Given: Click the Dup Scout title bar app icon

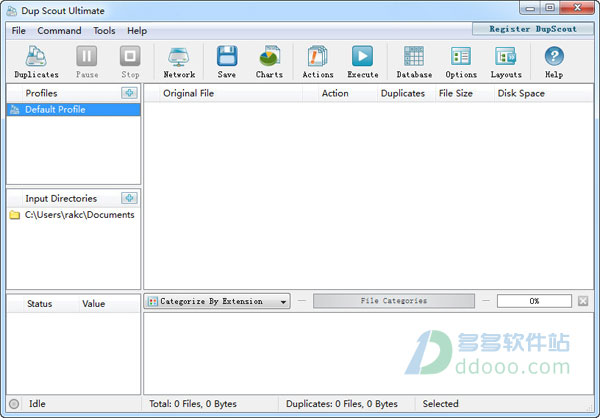Looking at the screenshot, I should [11, 11].
